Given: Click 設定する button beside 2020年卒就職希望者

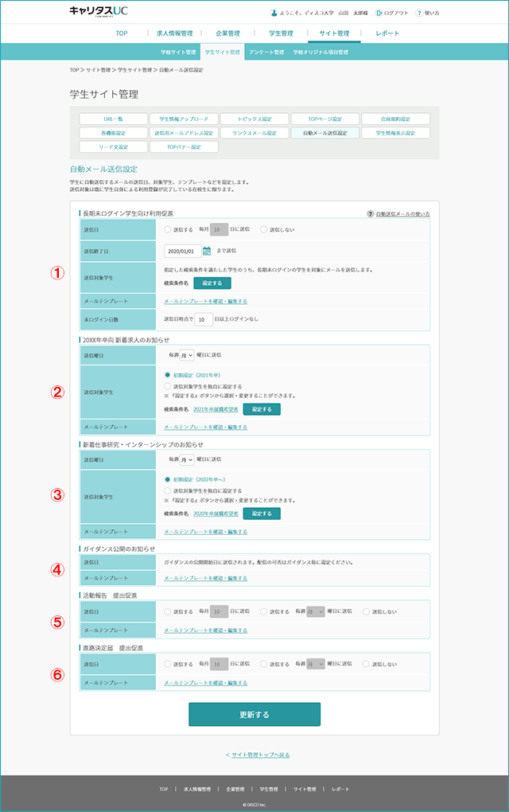Looking at the screenshot, I should coord(262,513).
